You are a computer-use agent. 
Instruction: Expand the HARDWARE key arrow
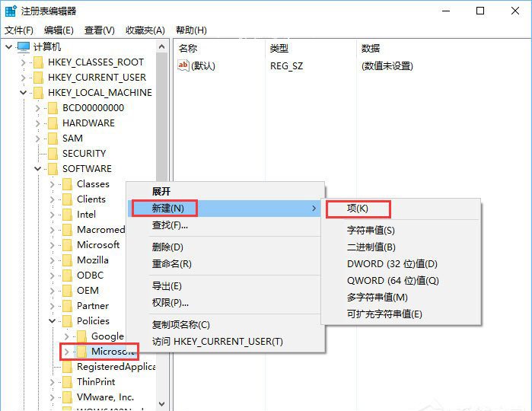[37, 123]
